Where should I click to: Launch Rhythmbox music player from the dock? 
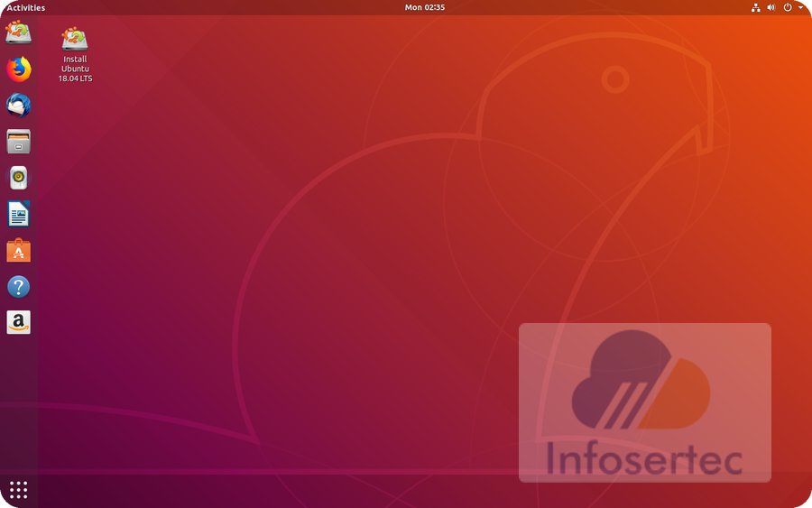click(18, 178)
